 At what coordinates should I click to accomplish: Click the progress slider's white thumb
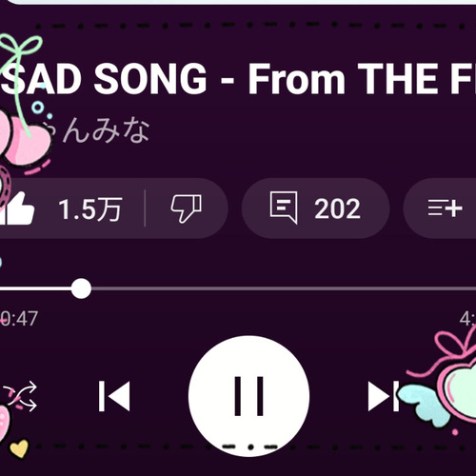click(x=81, y=288)
